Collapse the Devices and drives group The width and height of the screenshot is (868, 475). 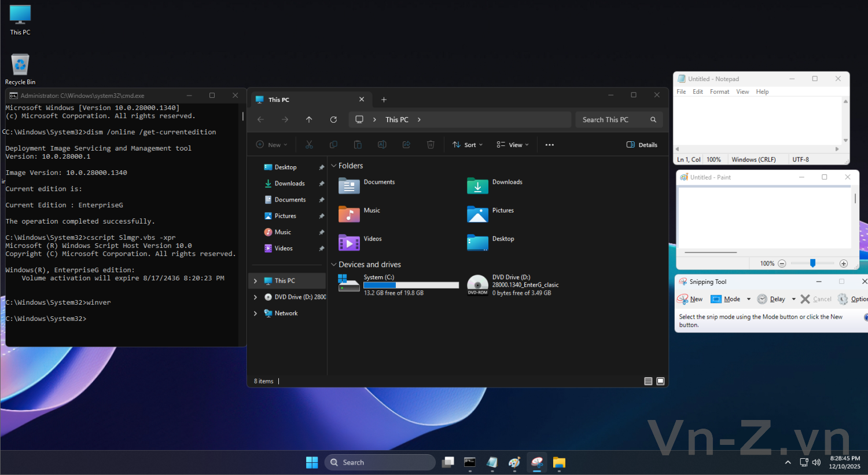[333, 265]
